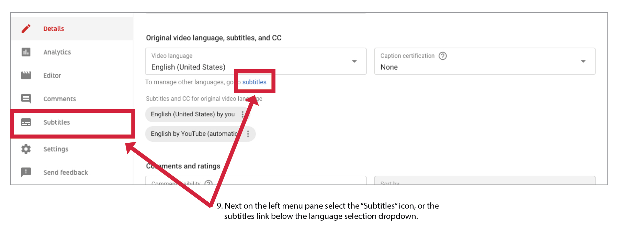Click the English (United States) by you chip
644x235 pixels.
click(193, 114)
